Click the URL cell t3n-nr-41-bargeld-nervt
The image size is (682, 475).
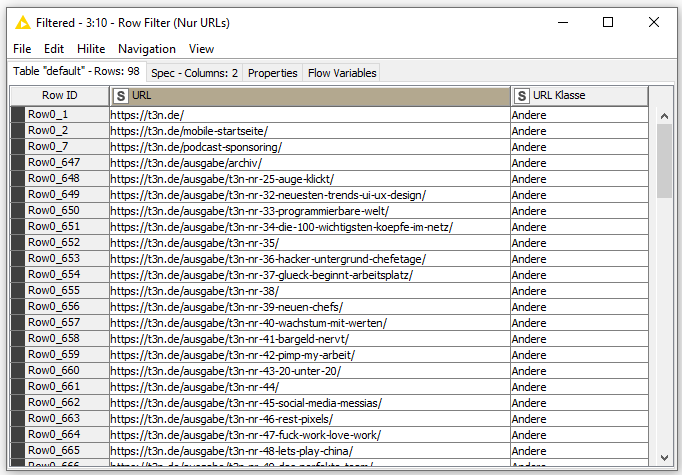[310, 339]
